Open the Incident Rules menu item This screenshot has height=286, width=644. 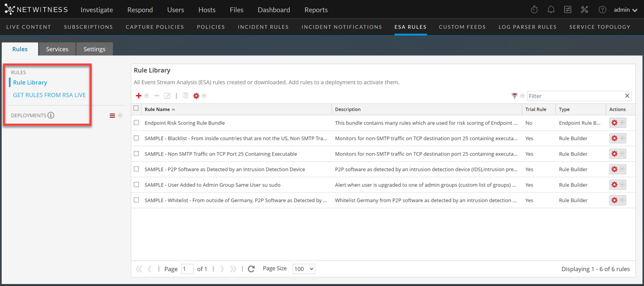pos(263,27)
